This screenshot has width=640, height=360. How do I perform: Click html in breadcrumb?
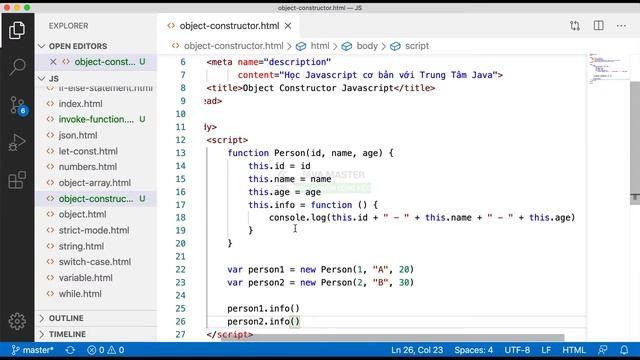[320, 46]
